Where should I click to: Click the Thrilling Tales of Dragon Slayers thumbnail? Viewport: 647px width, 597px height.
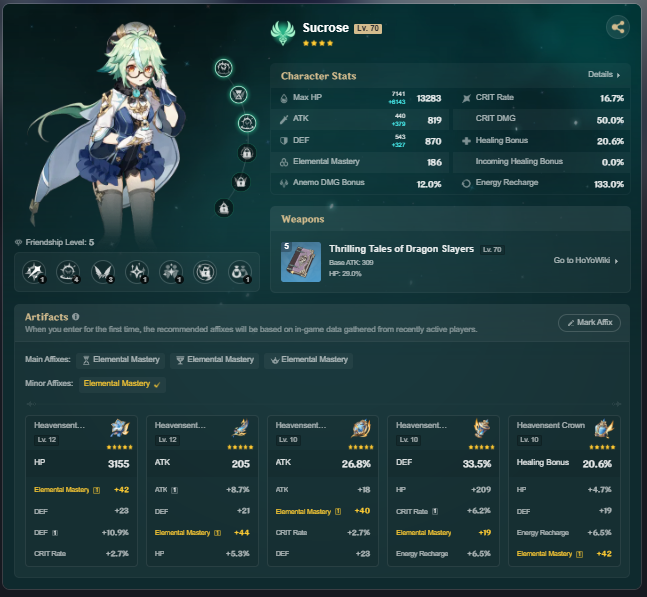[301, 262]
